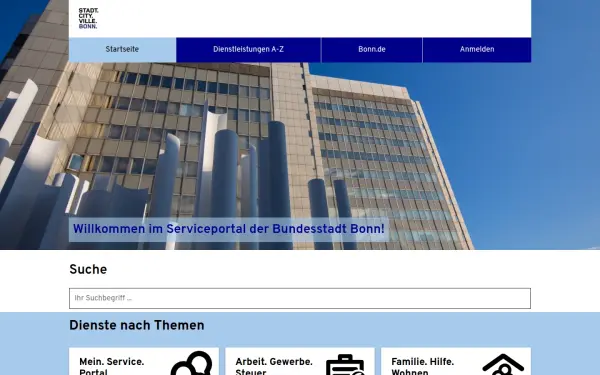Viewport: 600px width, 375px height.
Task: Open the Startseite tab
Action: point(122,49)
